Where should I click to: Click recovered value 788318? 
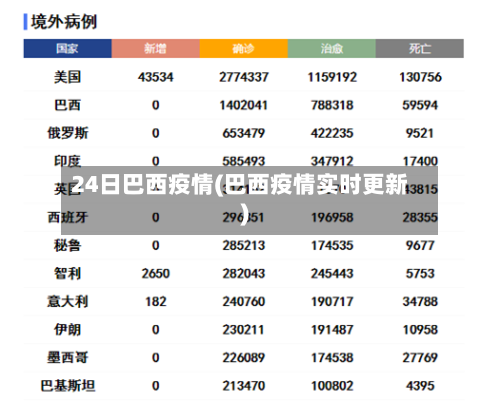point(332,105)
